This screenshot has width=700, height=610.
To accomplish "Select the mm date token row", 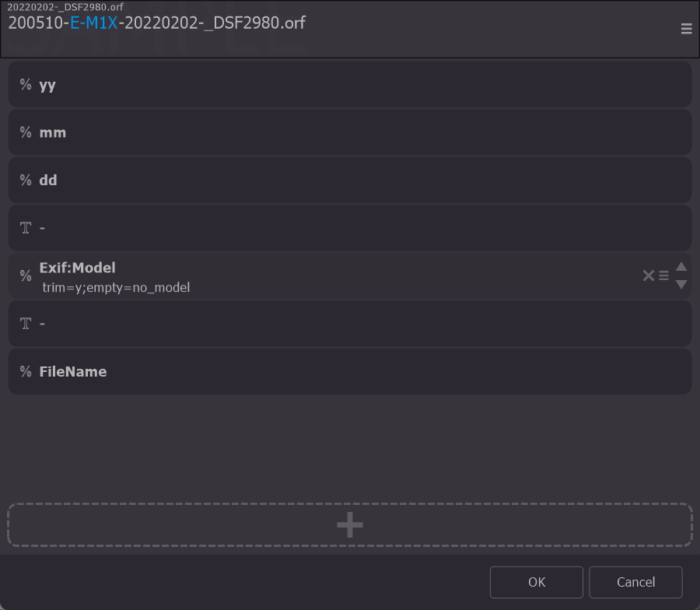I will (350, 132).
